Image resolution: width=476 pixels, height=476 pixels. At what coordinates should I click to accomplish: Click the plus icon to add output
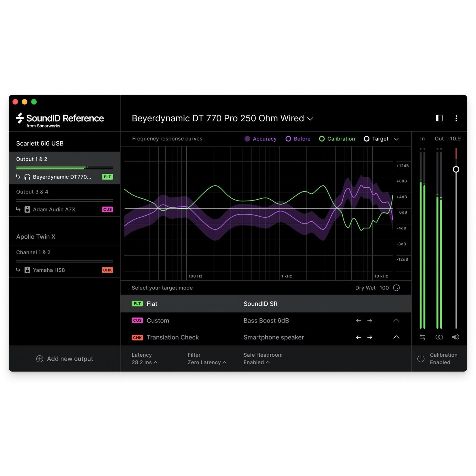tap(40, 359)
